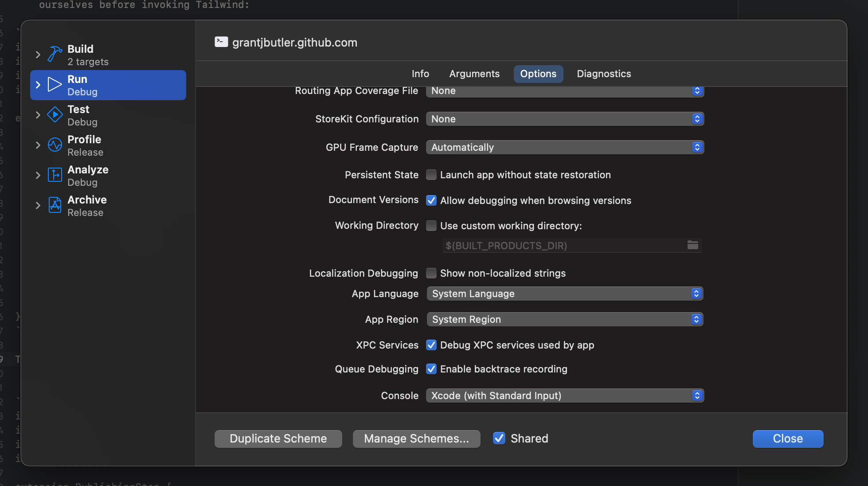This screenshot has height=486, width=868.
Task: Click the Manage Schemes button
Action: pyautogui.click(x=417, y=438)
